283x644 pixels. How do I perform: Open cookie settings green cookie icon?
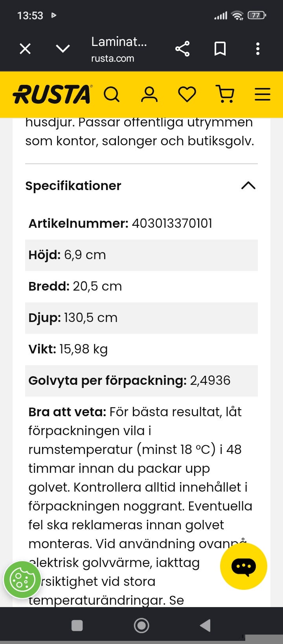(22, 580)
